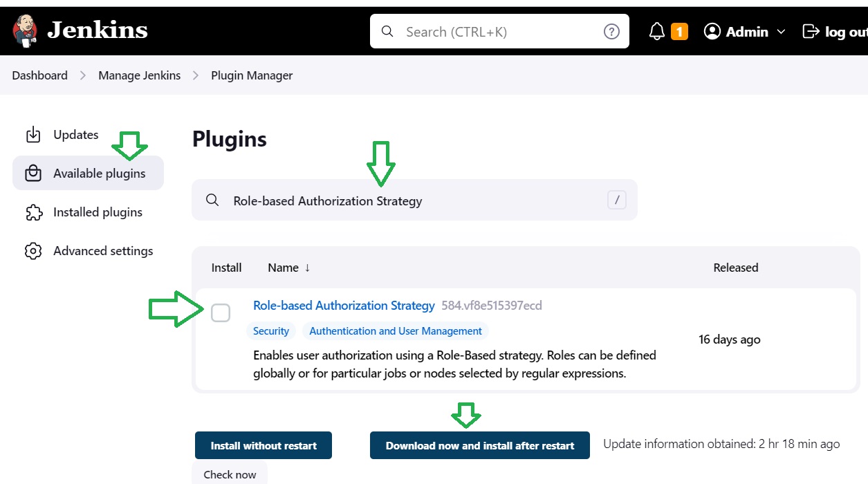868x484 pixels.
Task: Focus the header Search (CTRL+K) field
Action: (x=499, y=32)
